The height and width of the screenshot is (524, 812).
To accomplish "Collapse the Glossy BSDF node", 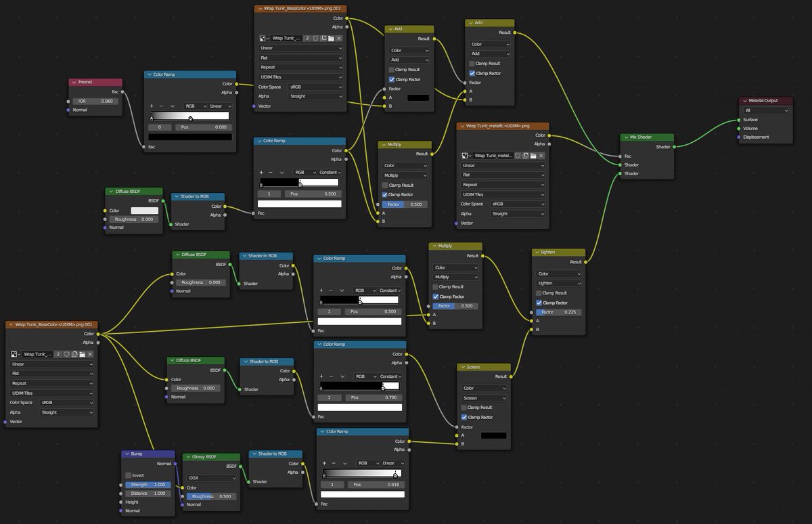I will (187, 457).
